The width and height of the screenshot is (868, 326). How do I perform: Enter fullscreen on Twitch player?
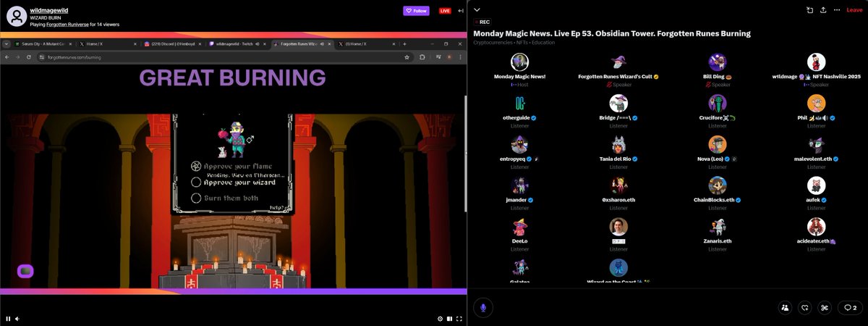coord(459,319)
